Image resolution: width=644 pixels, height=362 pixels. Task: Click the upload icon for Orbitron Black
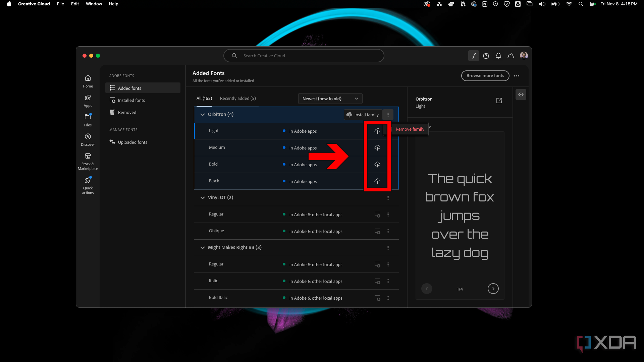click(377, 181)
